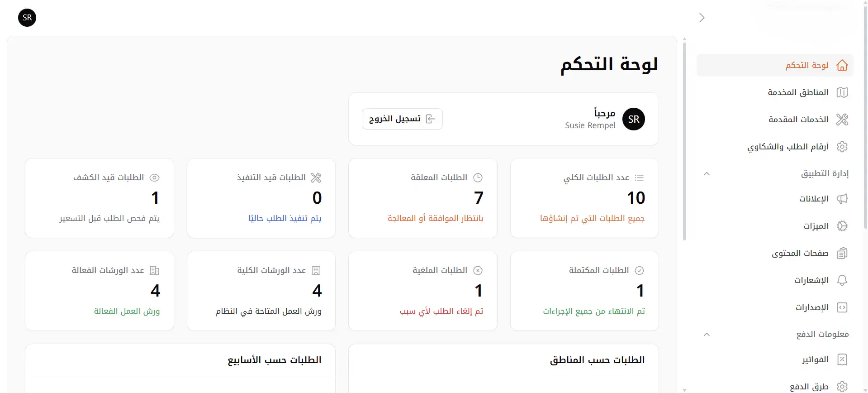Click the document icon for صفحات المحتوى
Screen dimensions: 868x393
[x=842, y=253]
